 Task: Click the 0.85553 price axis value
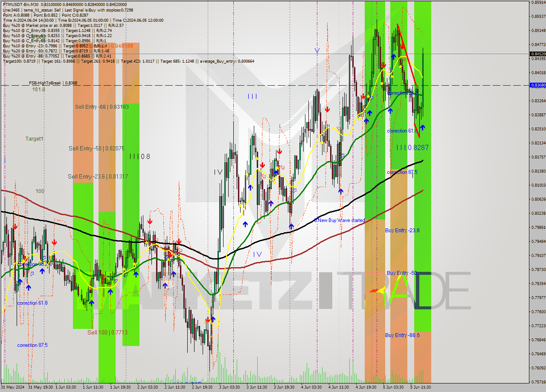click(x=538, y=16)
